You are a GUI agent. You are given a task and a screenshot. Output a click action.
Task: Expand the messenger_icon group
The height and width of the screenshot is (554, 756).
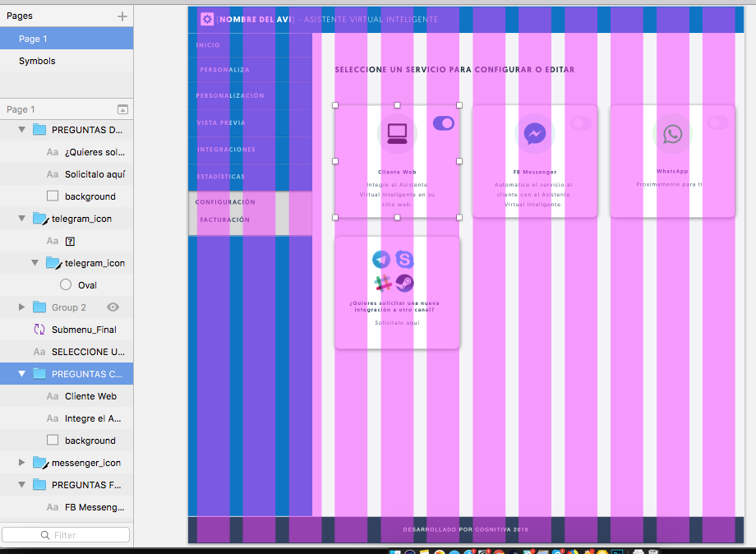point(21,463)
